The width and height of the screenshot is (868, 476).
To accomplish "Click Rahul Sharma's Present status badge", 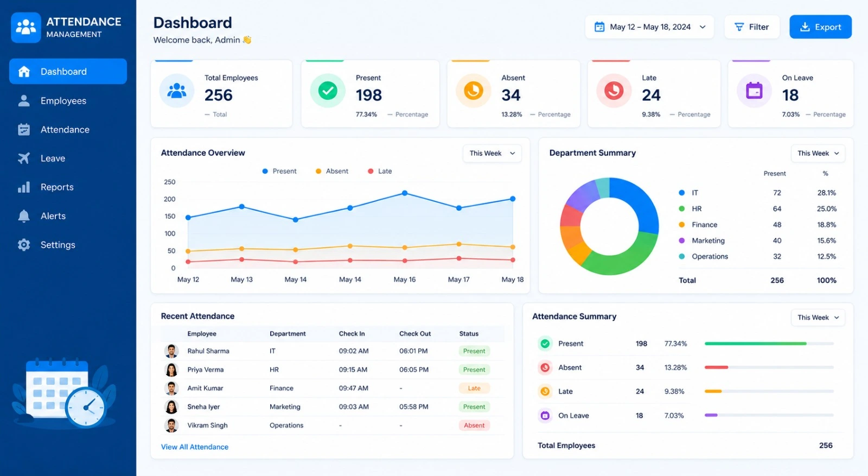I will tap(474, 351).
